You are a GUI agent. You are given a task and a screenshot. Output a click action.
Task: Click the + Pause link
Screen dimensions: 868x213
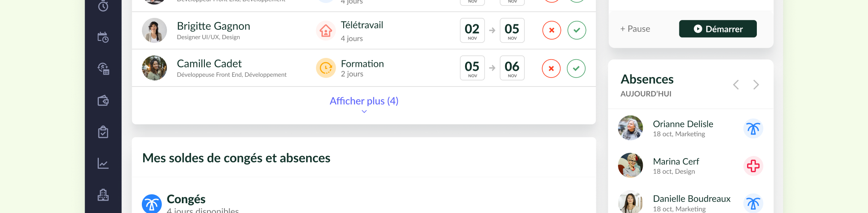pyautogui.click(x=635, y=29)
